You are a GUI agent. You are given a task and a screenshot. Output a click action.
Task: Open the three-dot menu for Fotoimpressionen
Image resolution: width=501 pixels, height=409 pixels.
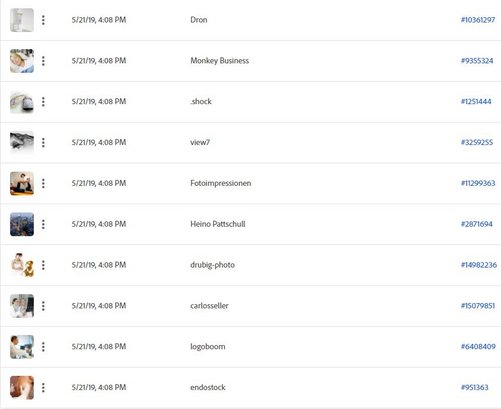coord(43,183)
